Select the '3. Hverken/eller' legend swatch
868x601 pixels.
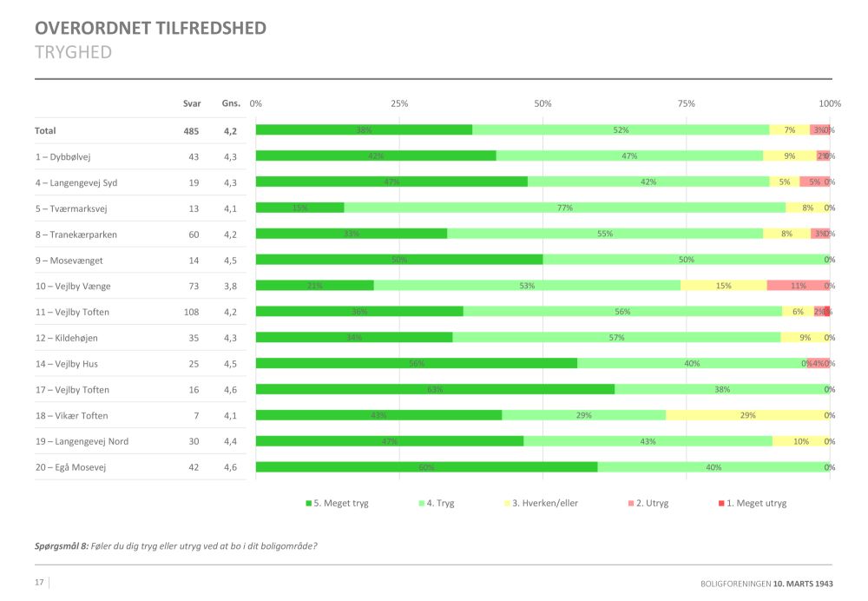pos(507,504)
